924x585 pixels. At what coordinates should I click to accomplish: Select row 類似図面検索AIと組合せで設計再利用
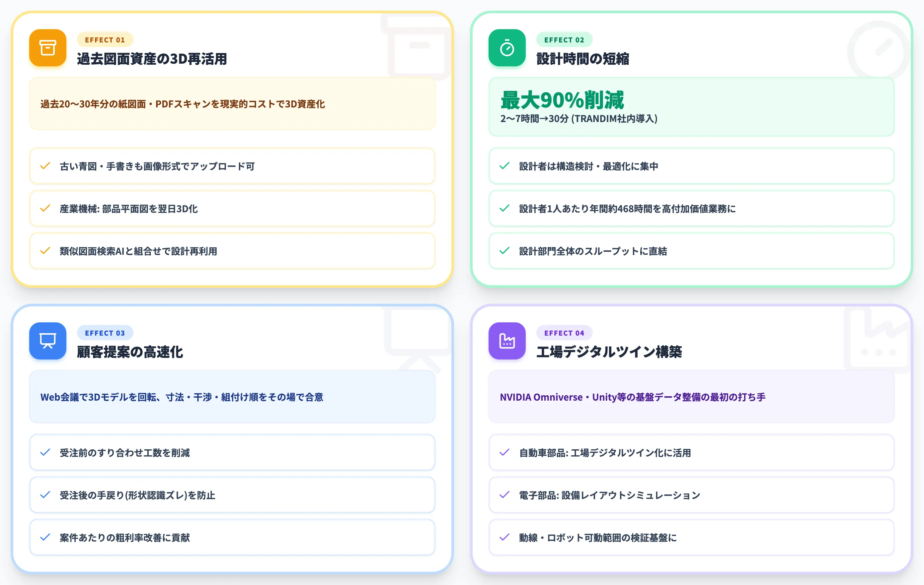(x=232, y=251)
